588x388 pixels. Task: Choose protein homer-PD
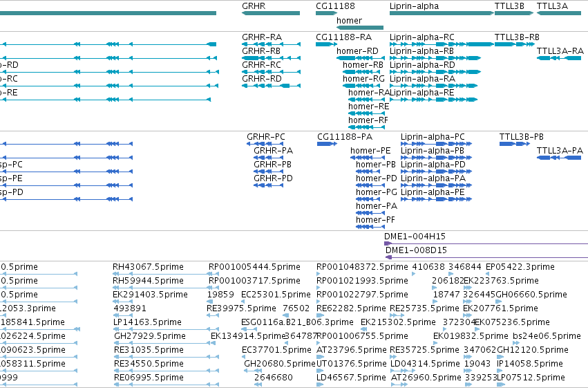[376, 178]
